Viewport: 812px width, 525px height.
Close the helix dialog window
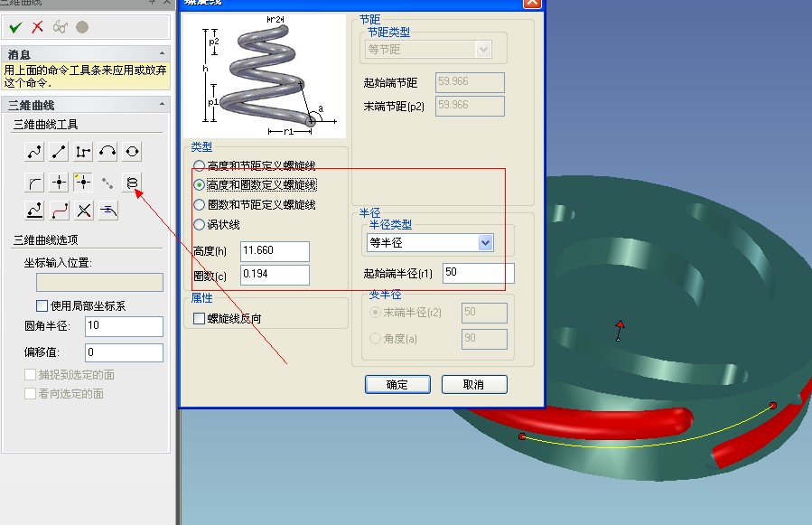click(532, 3)
